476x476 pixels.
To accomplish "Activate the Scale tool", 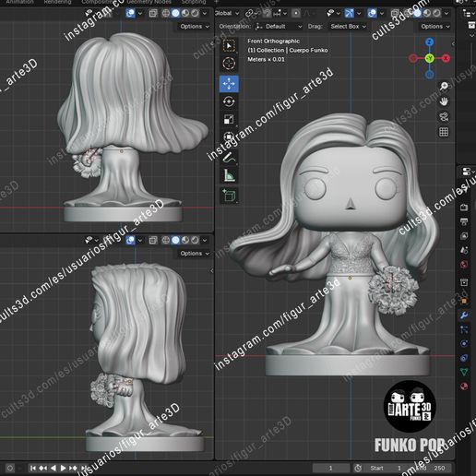I will point(229,119).
